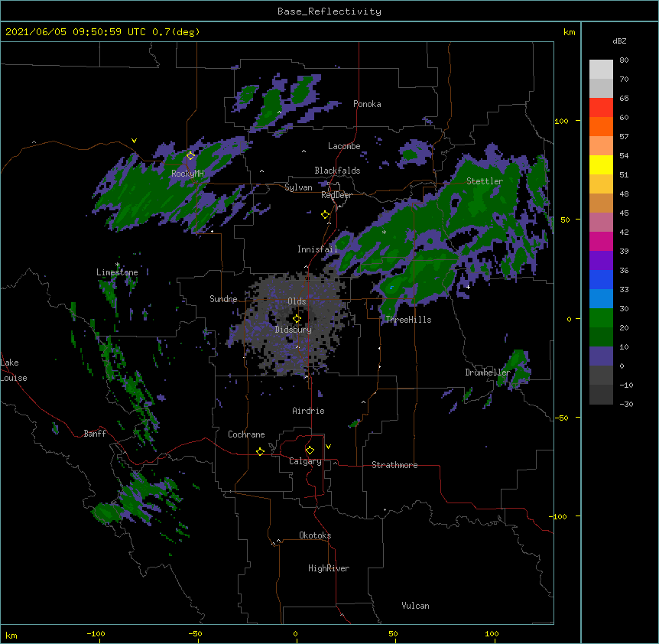
Task: Click the yellow diamond marker above RockyMH
Action: [190, 155]
